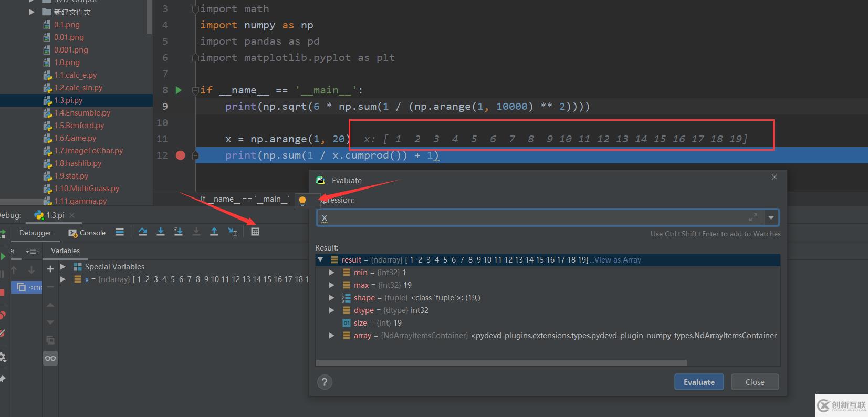The image size is (868, 417).
Task: Toggle Show Watches glasses icon
Action: click(50, 358)
